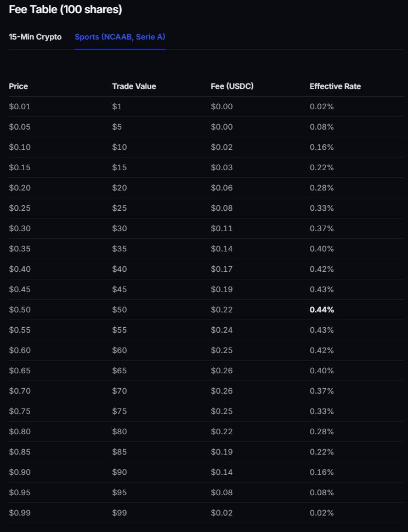The height and width of the screenshot is (532, 408).
Task: Click the bold 0.44% effective rate
Action: coord(322,310)
